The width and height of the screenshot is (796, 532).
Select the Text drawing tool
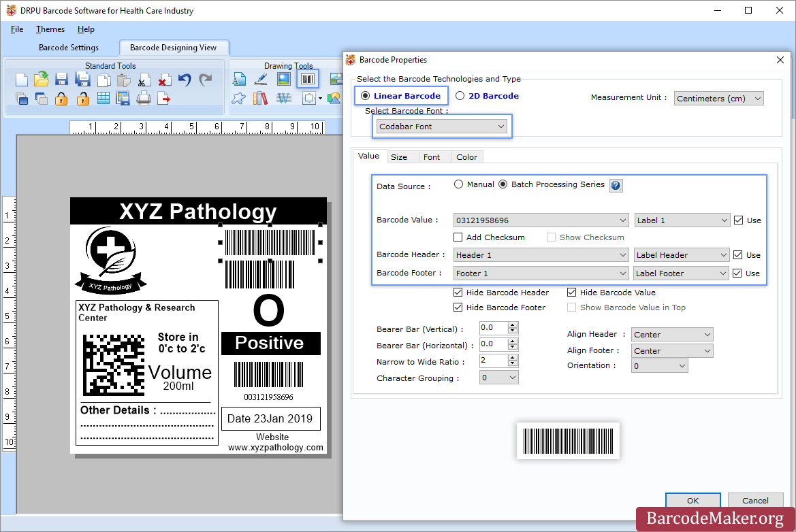pyautogui.click(x=239, y=79)
